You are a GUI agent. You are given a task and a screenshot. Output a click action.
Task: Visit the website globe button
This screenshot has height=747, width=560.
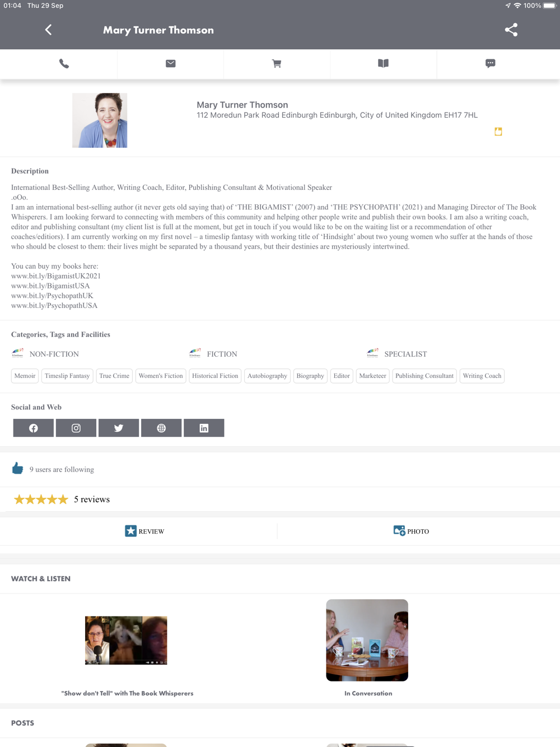(x=161, y=428)
